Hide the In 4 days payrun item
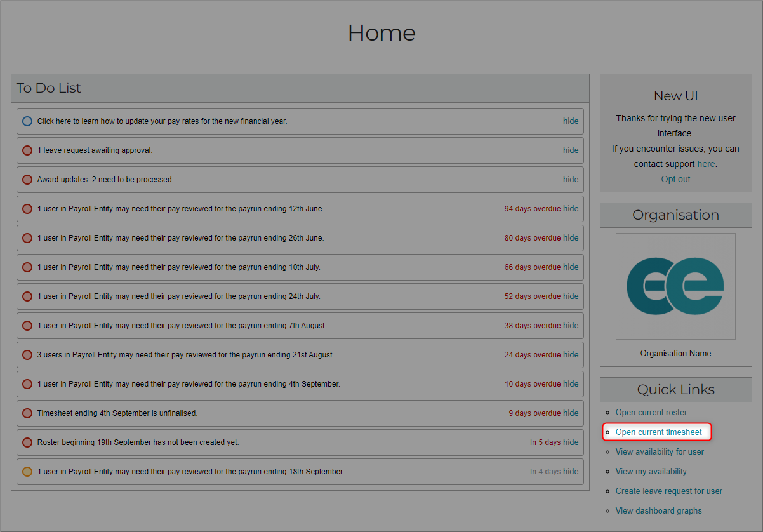This screenshot has width=763, height=532. tap(571, 471)
